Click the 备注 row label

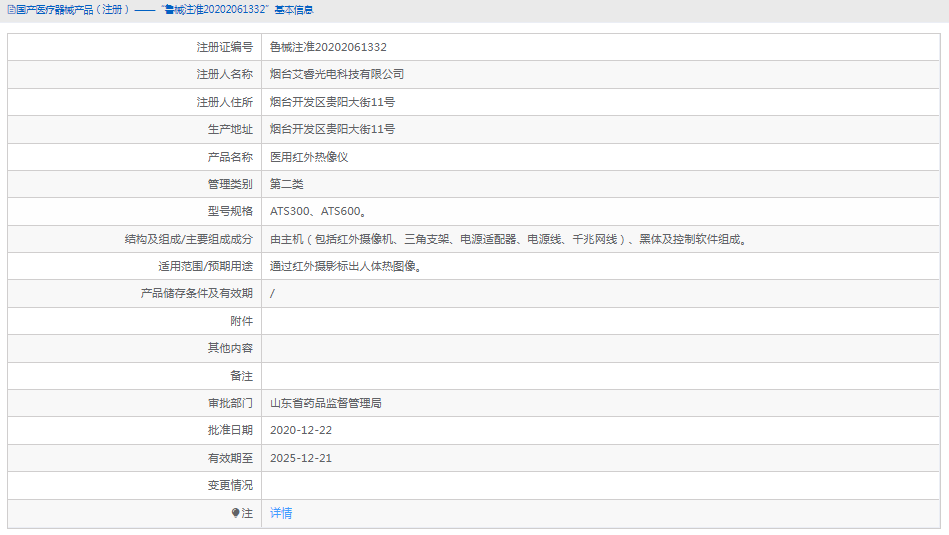[x=241, y=376]
